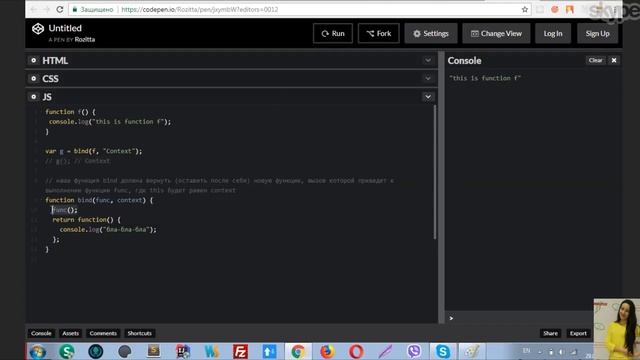Click the red browser extension icon

pos(554,9)
